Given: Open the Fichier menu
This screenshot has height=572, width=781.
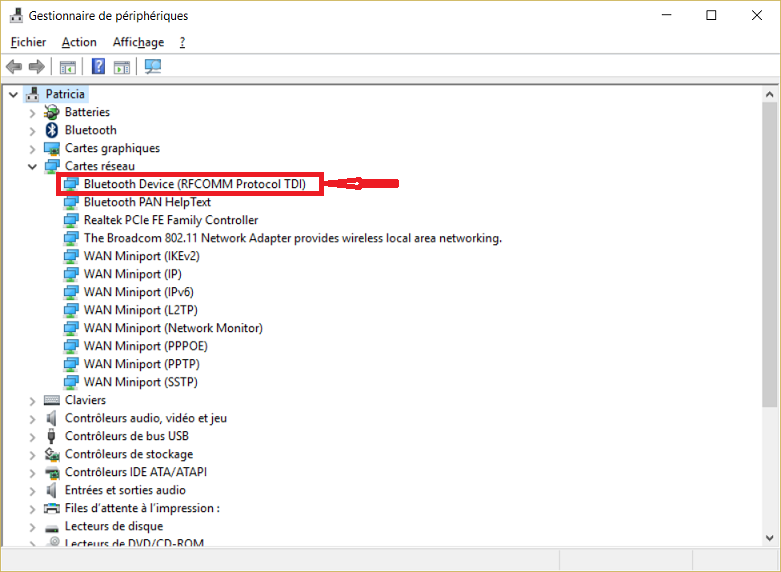Looking at the screenshot, I should [x=28, y=42].
